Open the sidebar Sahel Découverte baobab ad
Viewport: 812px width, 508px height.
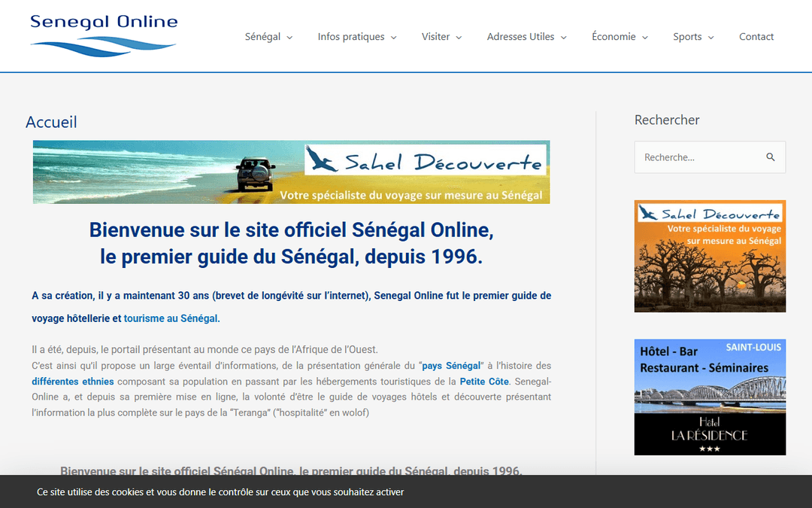click(x=710, y=256)
